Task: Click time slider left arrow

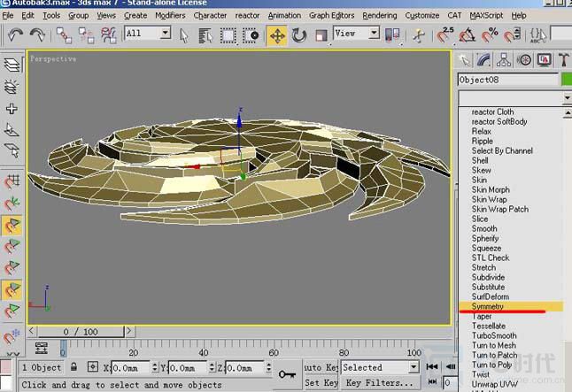Action: coord(32,331)
